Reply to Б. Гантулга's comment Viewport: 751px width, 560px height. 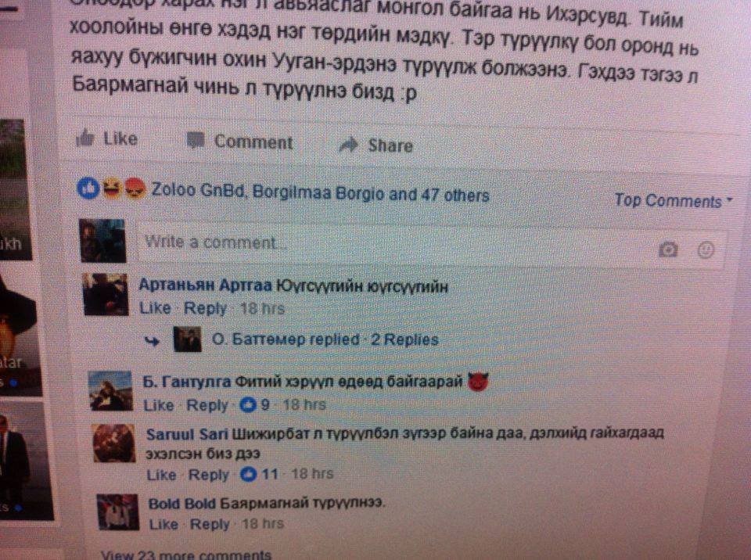click(x=207, y=405)
